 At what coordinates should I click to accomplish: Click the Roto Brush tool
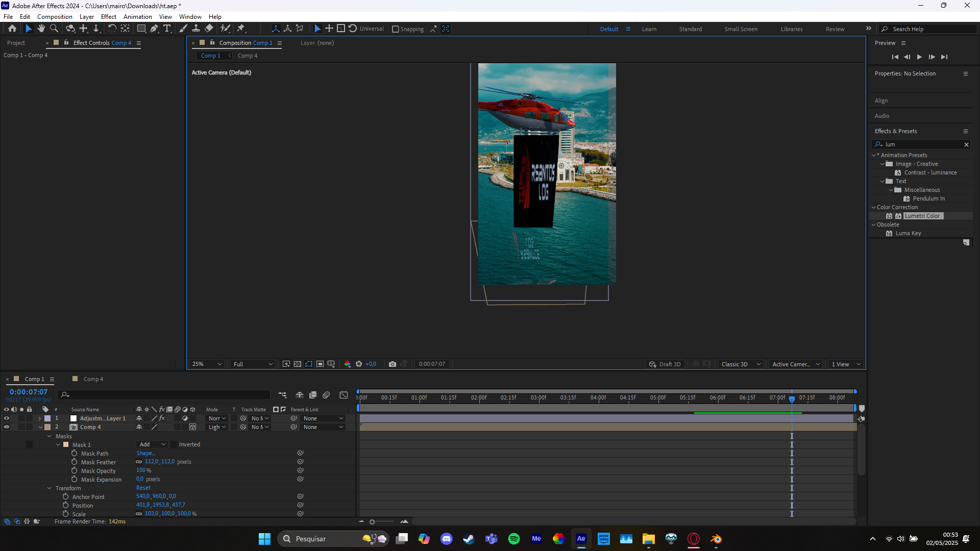pos(225,29)
